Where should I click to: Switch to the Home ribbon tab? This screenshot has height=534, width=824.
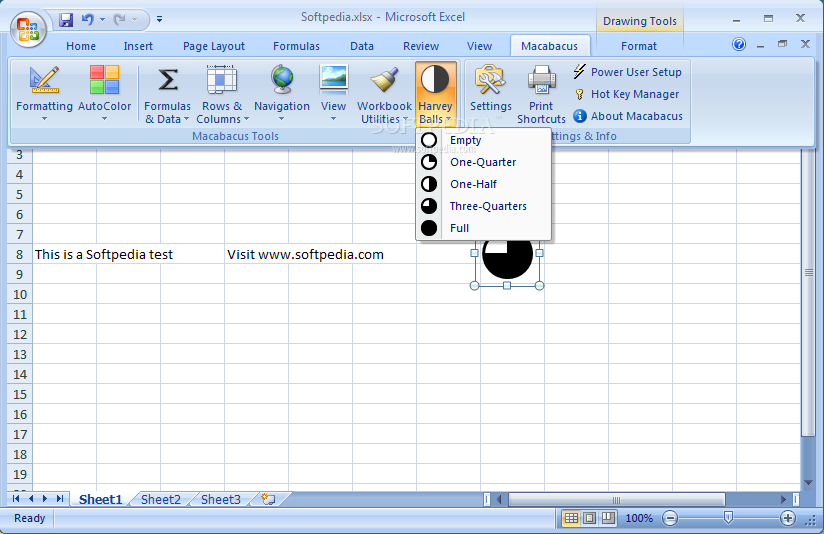[81, 46]
